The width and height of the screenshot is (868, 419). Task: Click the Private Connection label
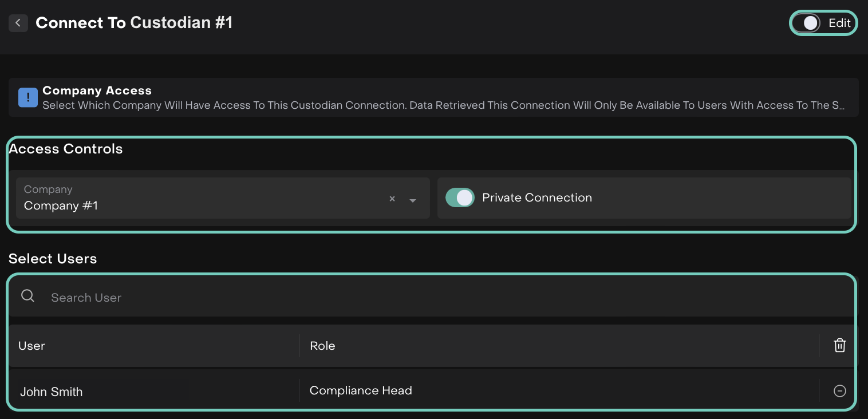pos(536,198)
